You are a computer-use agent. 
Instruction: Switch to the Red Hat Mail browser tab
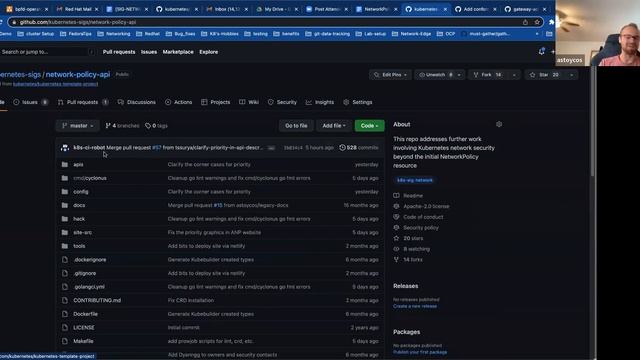pyautogui.click(x=77, y=9)
